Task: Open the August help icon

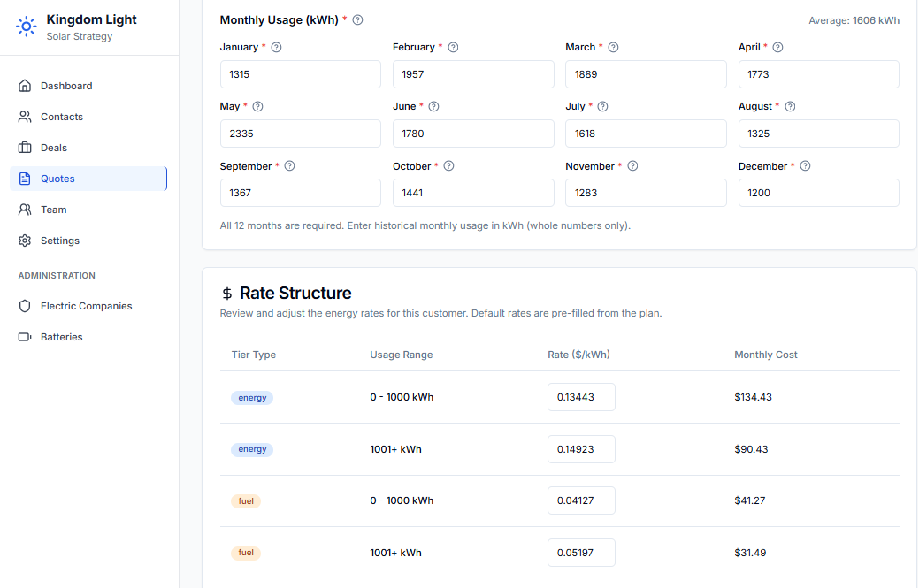Action: [790, 107]
